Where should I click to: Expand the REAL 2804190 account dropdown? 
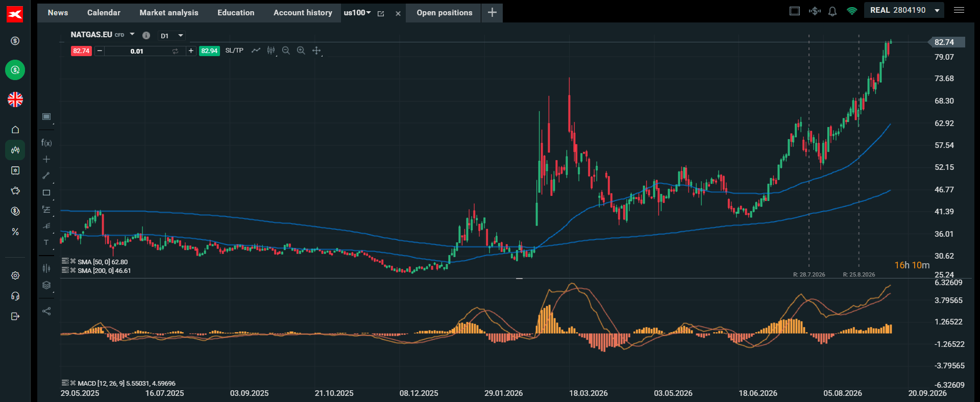[x=937, y=10]
